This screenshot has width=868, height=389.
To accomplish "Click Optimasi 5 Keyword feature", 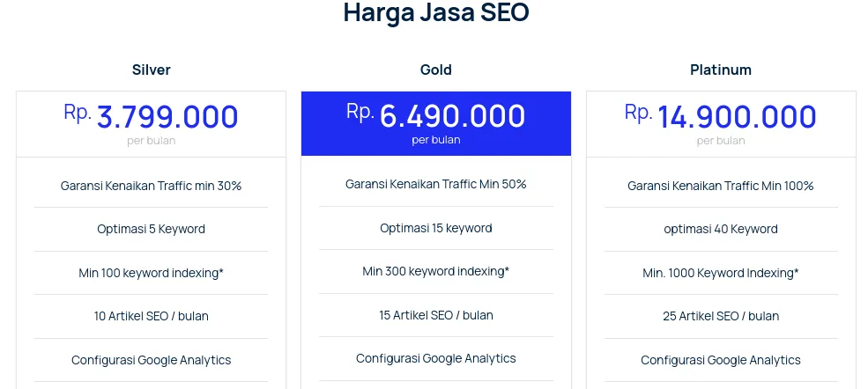I will point(151,229).
